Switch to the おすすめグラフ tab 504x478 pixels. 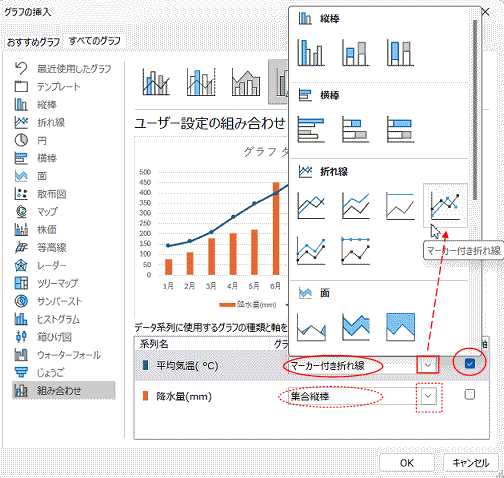pos(33,42)
